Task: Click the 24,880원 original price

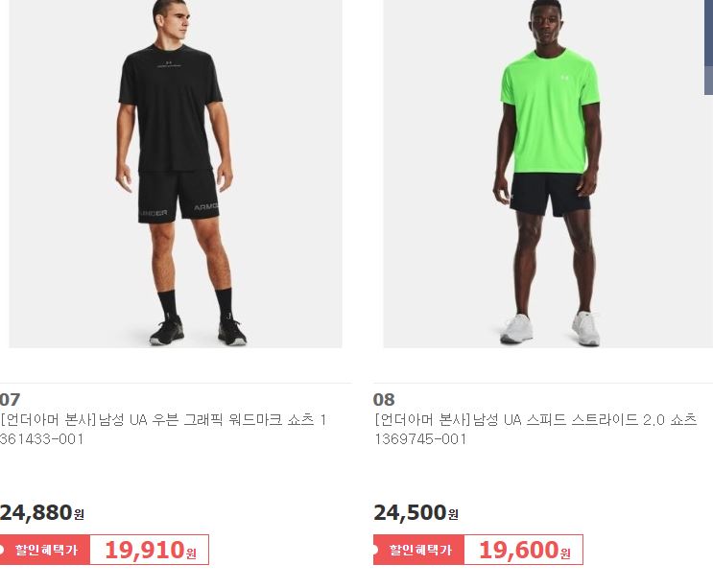Action: 42,512
